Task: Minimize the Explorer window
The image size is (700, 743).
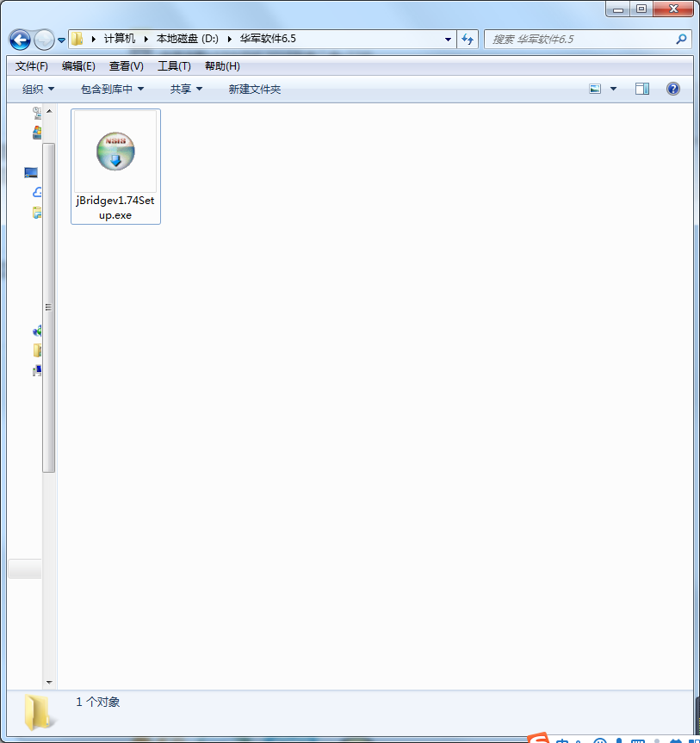Action: tap(618, 9)
